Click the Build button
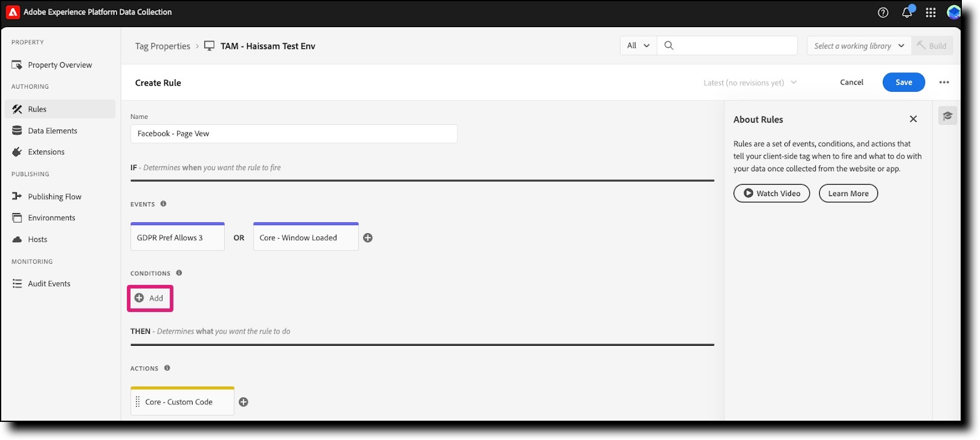The image size is (980, 440). point(932,46)
